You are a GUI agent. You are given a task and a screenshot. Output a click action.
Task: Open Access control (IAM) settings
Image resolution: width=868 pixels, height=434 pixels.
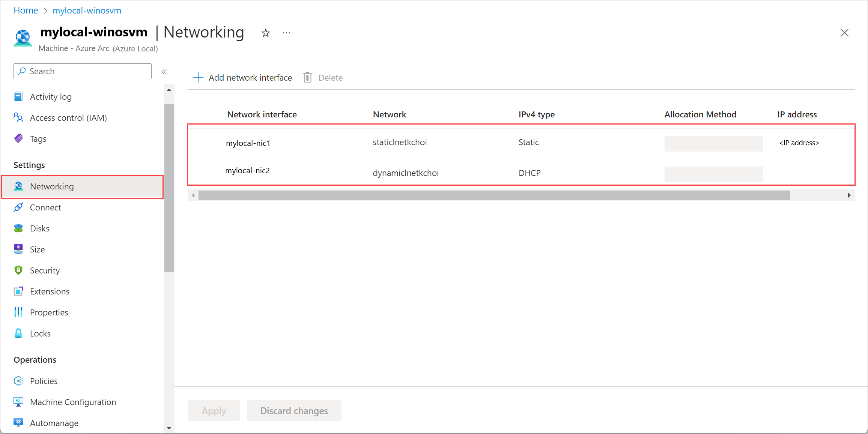pos(69,117)
